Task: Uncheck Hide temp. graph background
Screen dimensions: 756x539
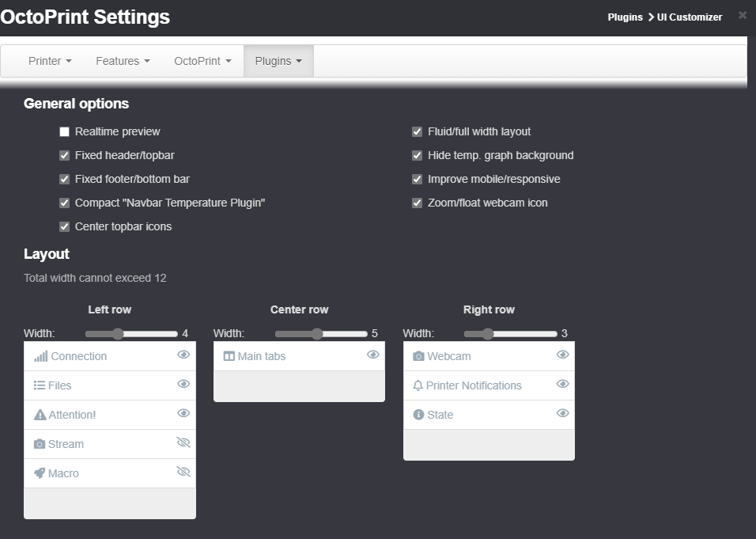Action: pyautogui.click(x=417, y=155)
